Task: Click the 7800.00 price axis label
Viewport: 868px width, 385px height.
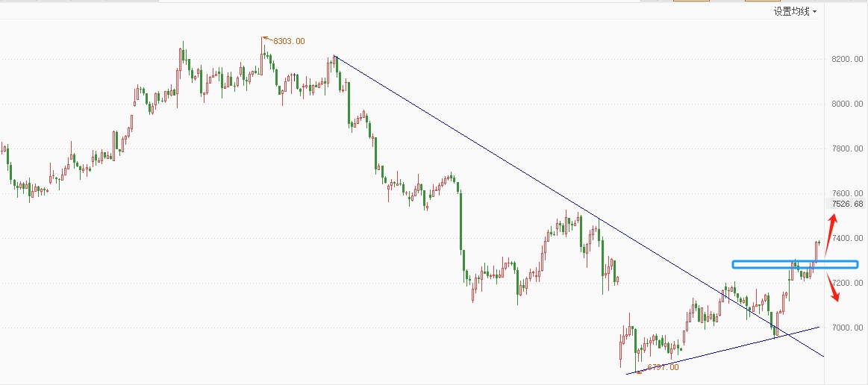Action: coord(848,148)
